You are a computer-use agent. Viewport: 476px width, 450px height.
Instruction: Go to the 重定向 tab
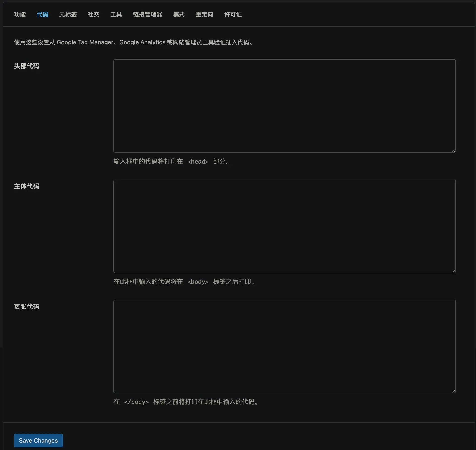point(204,14)
